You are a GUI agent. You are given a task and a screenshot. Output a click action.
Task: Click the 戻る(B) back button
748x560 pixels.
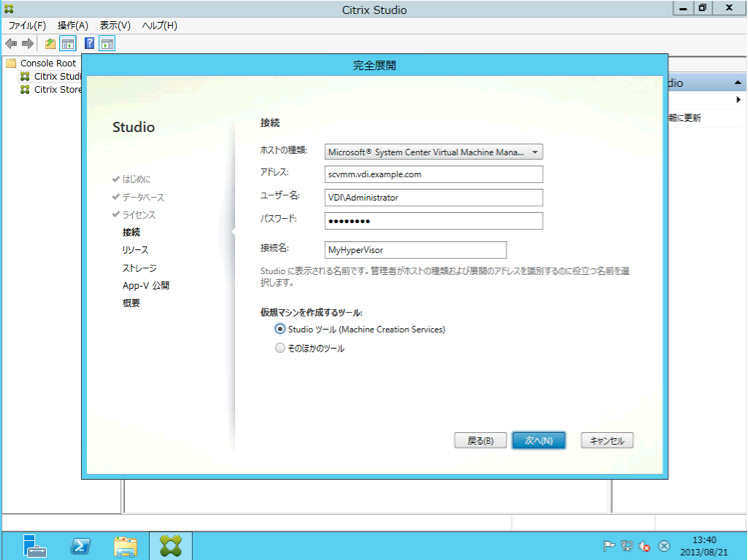[480, 440]
